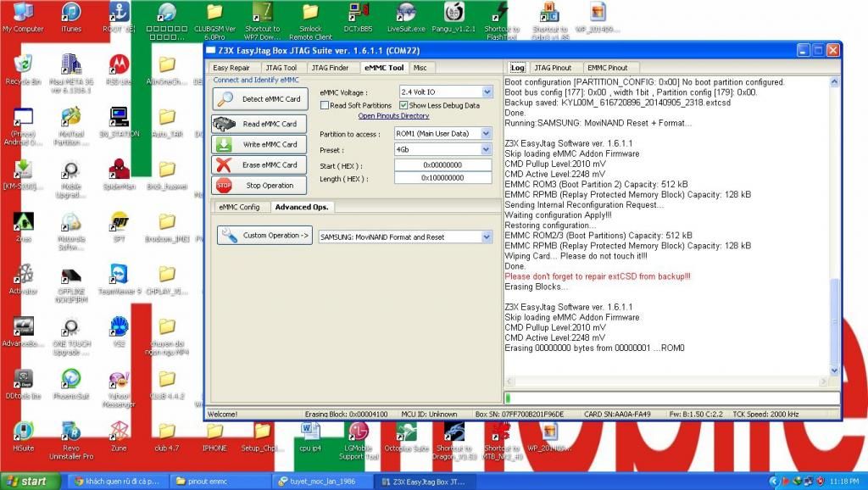Click the Length (HEX) input field
This screenshot has height=490, width=868.
click(442, 178)
